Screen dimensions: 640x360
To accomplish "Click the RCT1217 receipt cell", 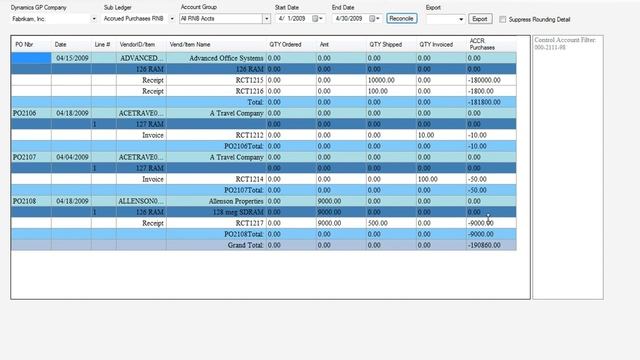I will (x=216, y=224).
